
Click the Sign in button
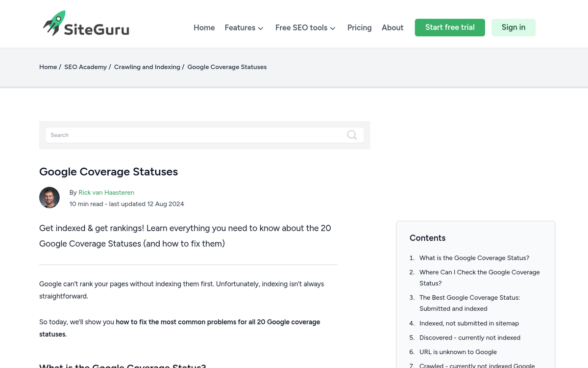[x=514, y=27]
